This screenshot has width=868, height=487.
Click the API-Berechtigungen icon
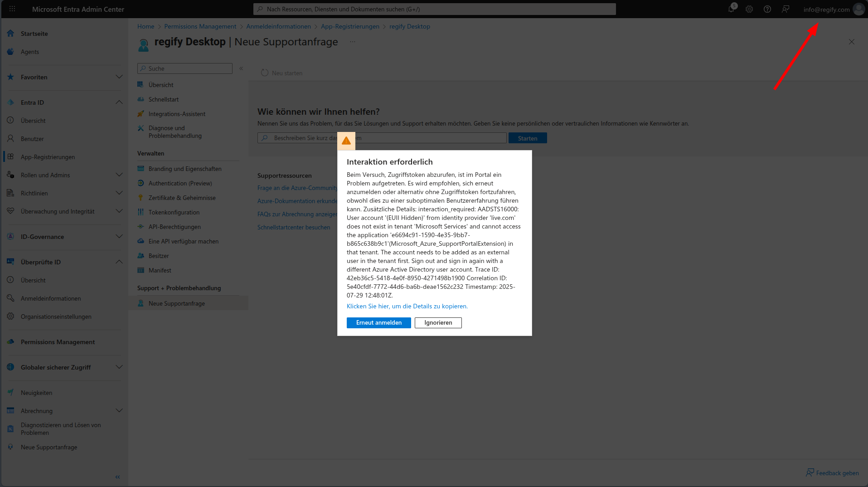pos(141,227)
